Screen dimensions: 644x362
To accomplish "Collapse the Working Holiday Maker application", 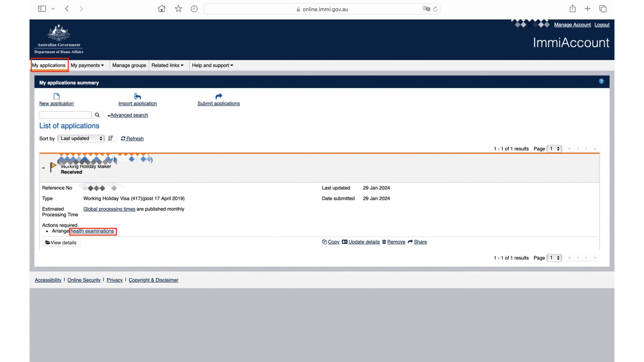I will pyautogui.click(x=44, y=168).
